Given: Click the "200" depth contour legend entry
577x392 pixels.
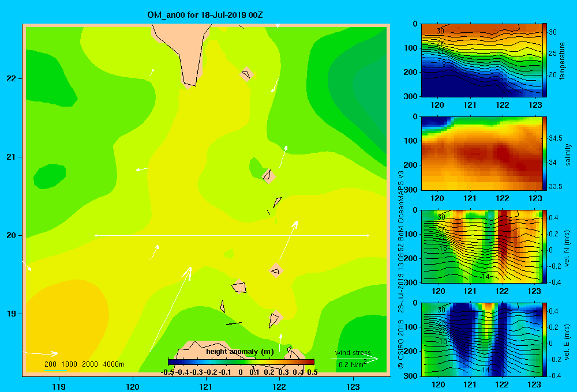Looking at the screenshot, I should (50, 364).
